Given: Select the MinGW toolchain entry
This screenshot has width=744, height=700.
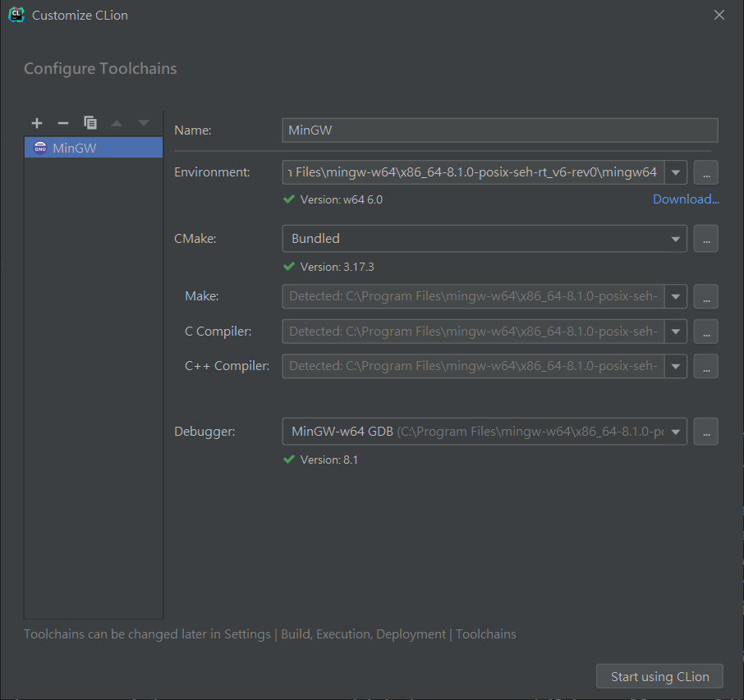Looking at the screenshot, I should (94, 148).
